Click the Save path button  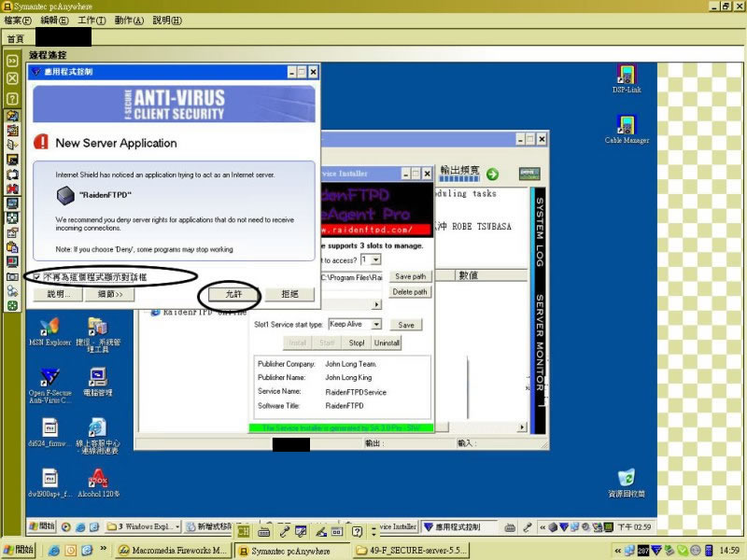pyautogui.click(x=410, y=276)
